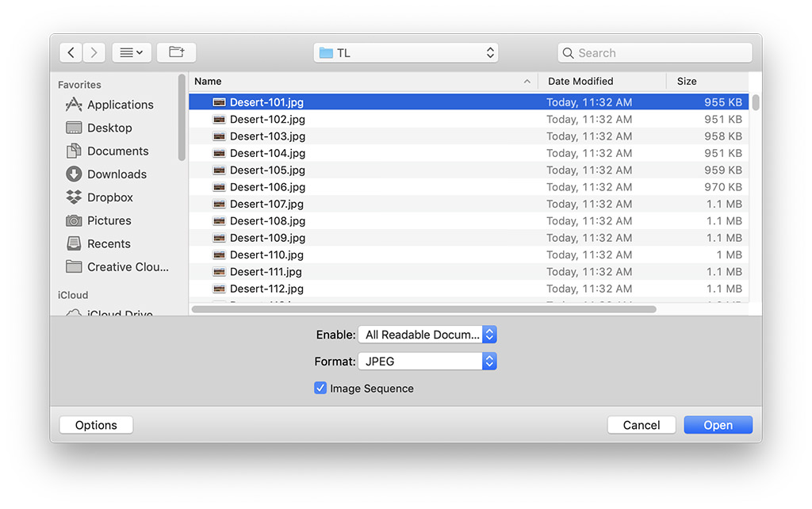812x509 pixels.
Task: Click the file list vertical scrollbar
Action: [x=756, y=102]
